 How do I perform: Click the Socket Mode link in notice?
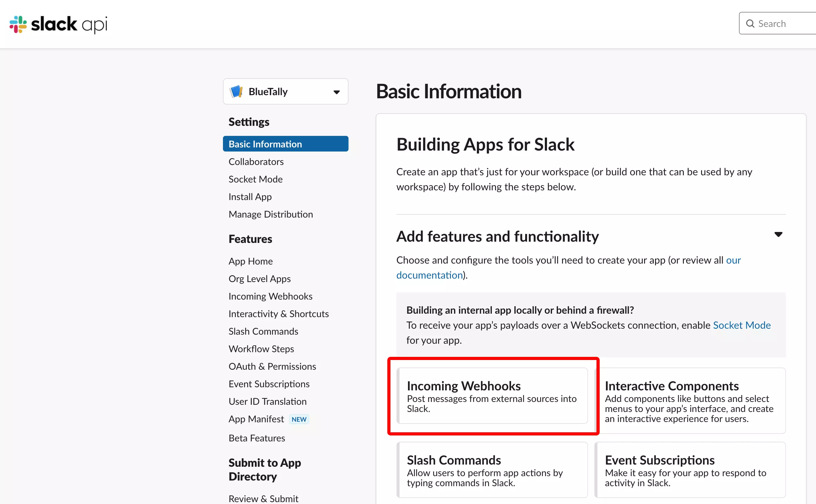pyautogui.click(x=742, y=325)
